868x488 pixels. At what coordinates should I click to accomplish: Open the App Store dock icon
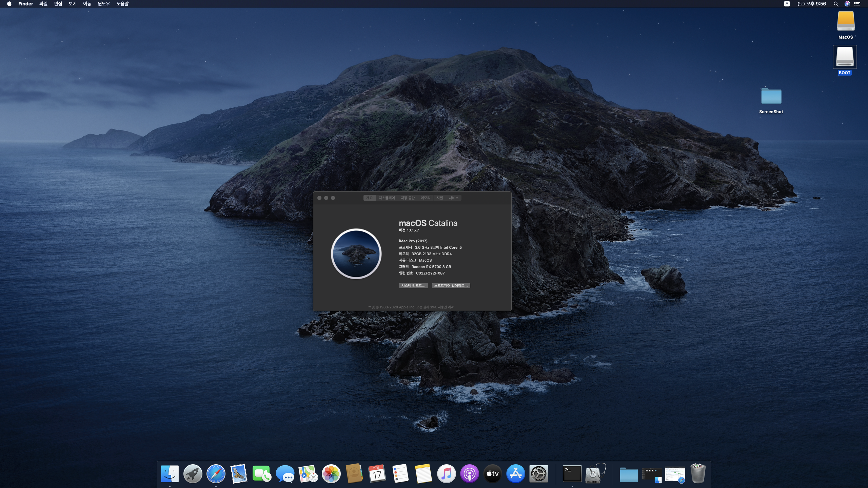515,473
